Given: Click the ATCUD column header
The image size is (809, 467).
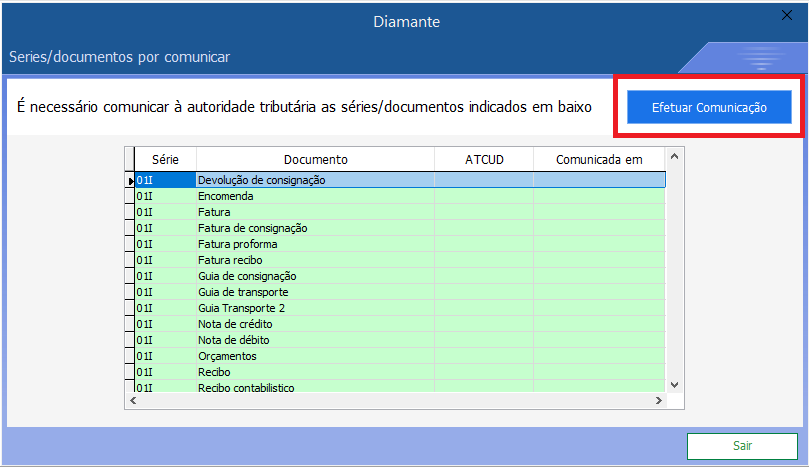Looking at the screenshot, I should [x=483, y=159].
